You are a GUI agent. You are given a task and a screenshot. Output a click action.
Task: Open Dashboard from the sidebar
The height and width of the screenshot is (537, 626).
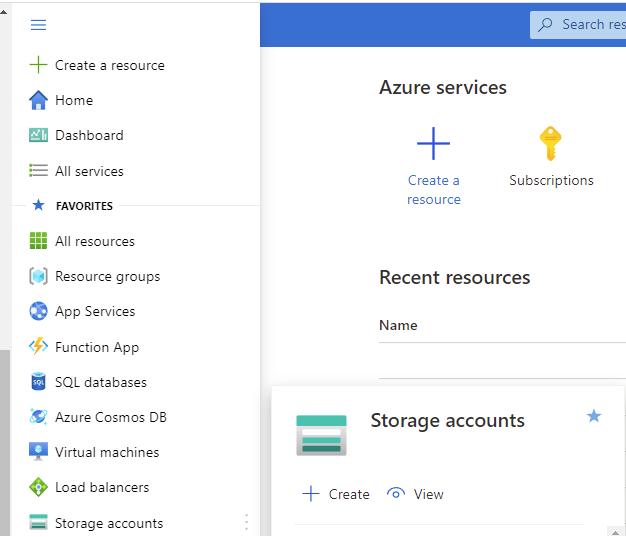tap(89, 135)
